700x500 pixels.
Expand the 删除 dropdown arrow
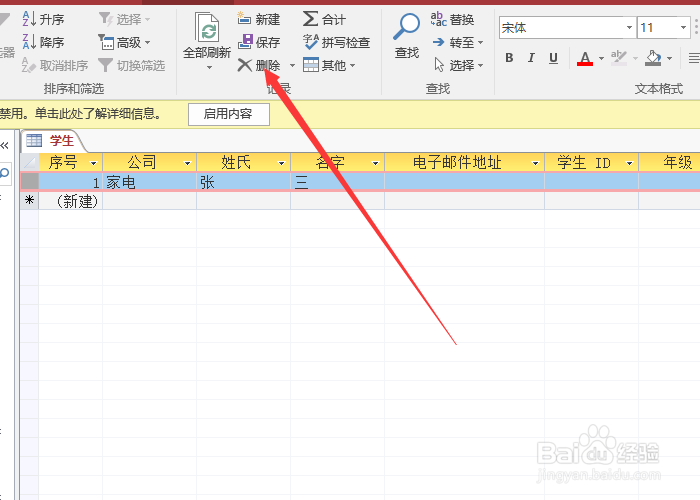(x=292, y=66)
